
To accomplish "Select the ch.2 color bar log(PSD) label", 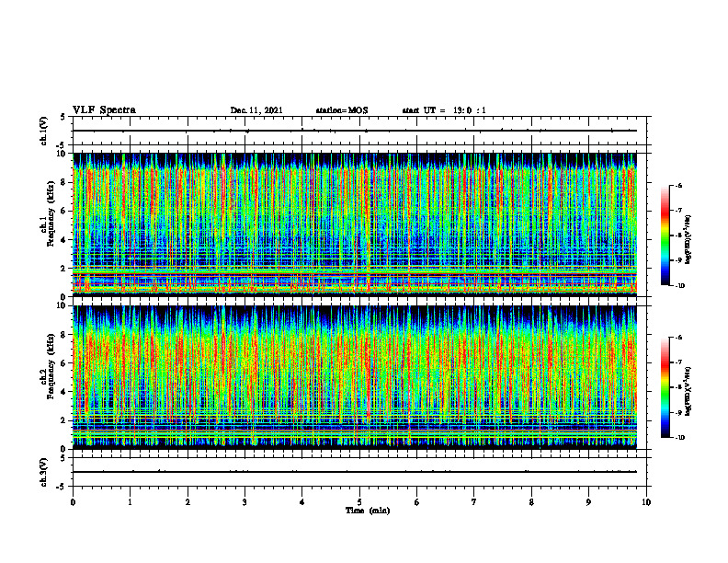I will click(x=688, y=390).
